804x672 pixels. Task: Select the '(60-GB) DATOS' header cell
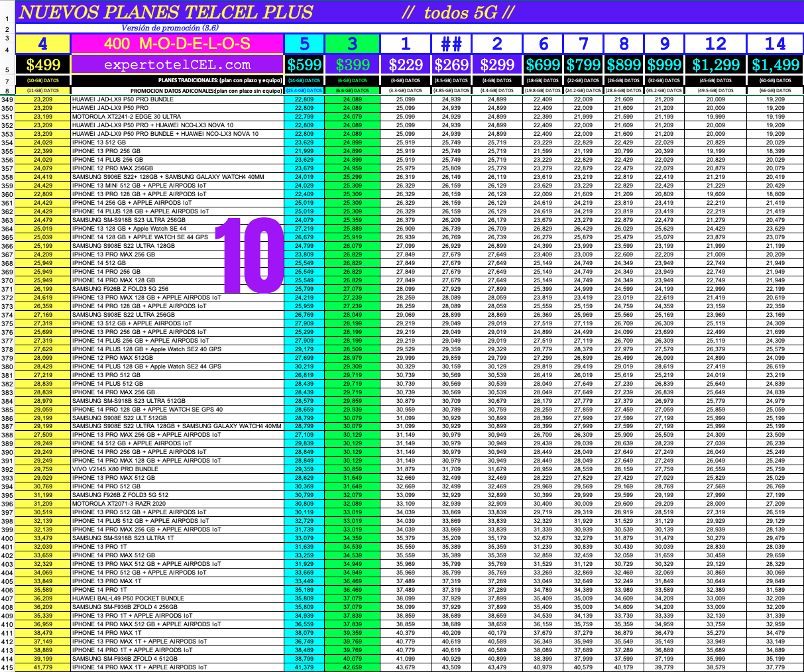[775, 81]
